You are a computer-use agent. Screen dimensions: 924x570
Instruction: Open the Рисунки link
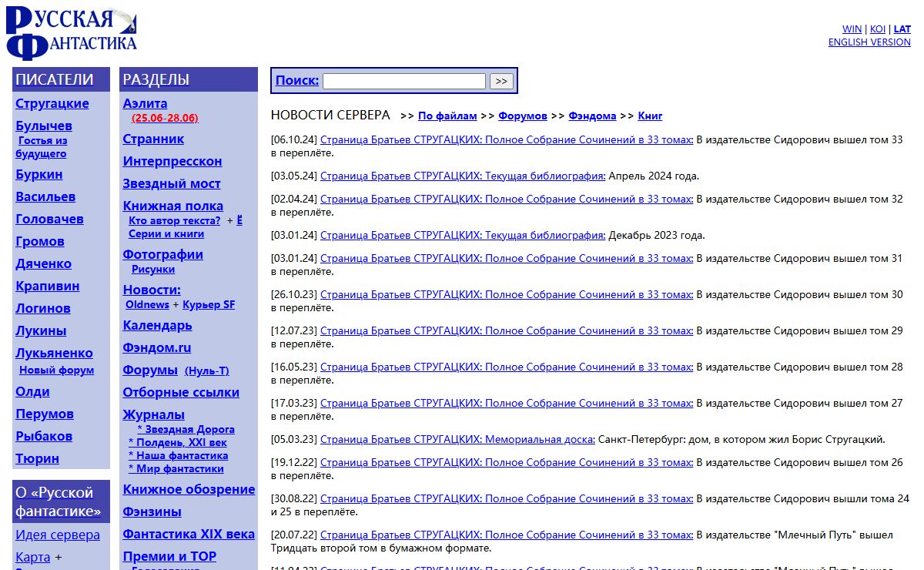pyautogui.click(x=153, y=269)
